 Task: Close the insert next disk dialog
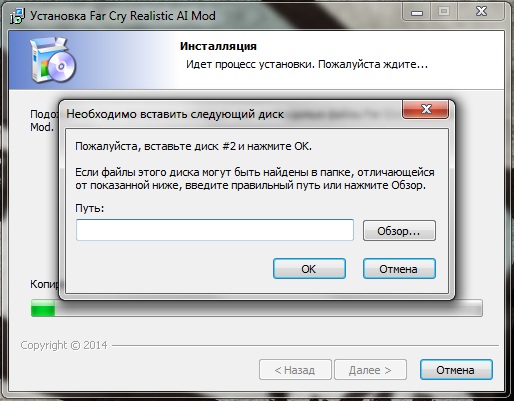[x=426, y=109]
